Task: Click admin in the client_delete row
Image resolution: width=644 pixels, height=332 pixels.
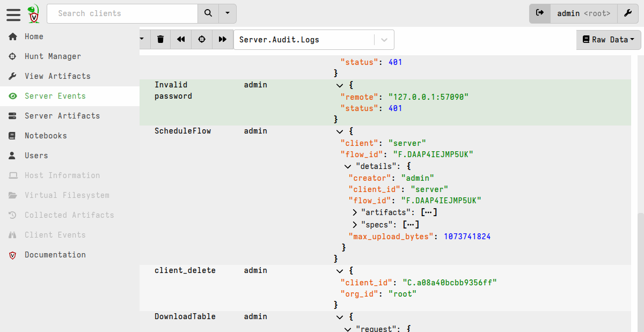Action: tap(255, 270)
